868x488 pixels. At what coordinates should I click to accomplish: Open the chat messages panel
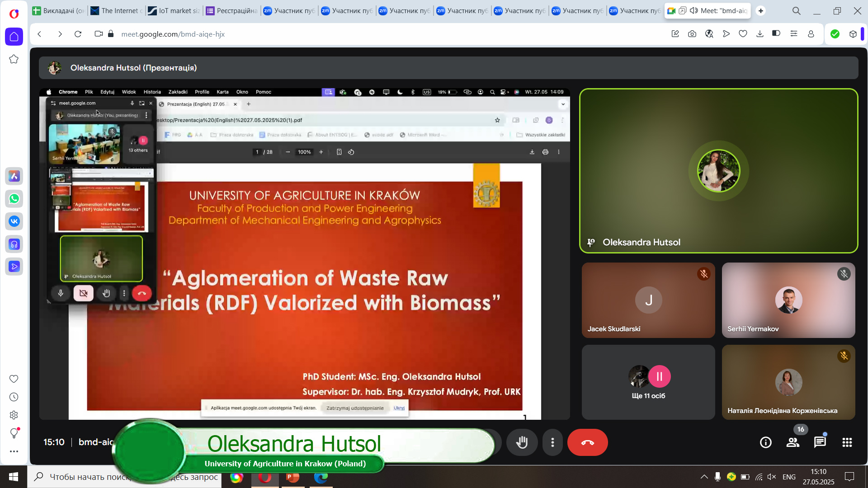pos(820,442)
